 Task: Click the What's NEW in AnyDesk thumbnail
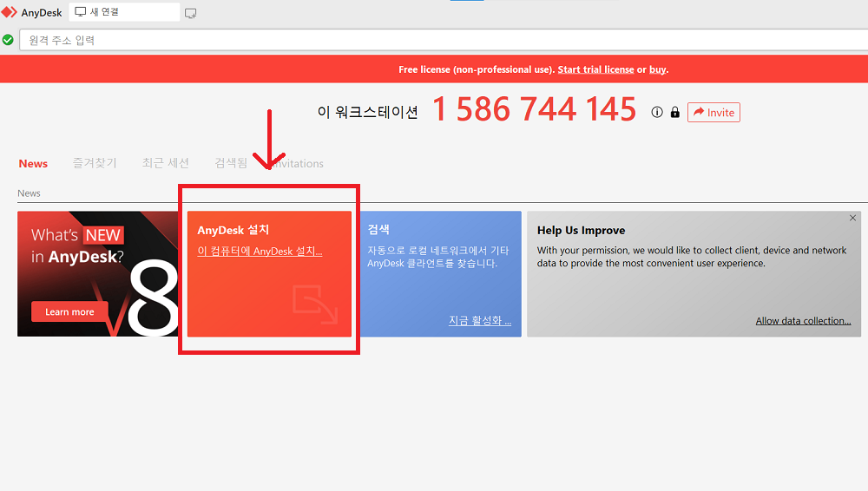pyautogui.click(x=98, y=274)
